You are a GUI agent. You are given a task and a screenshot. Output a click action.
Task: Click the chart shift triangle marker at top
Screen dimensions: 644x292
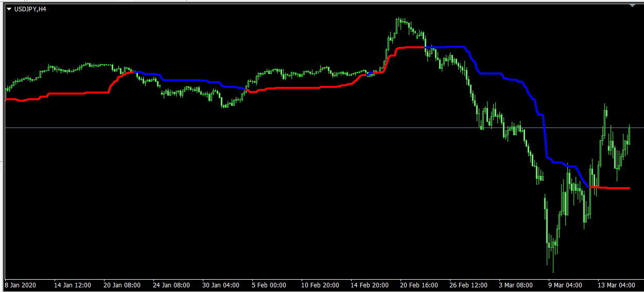(x=632, y=6)
